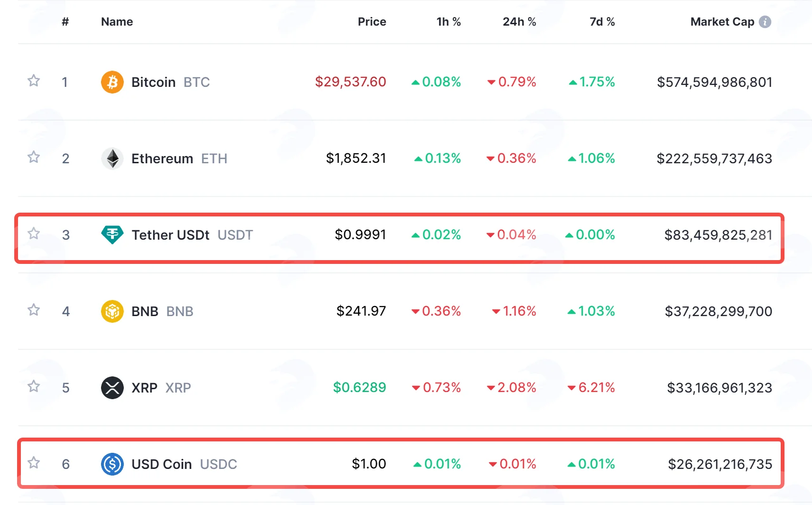Sort table by Price column header

(x=372, y=22)
